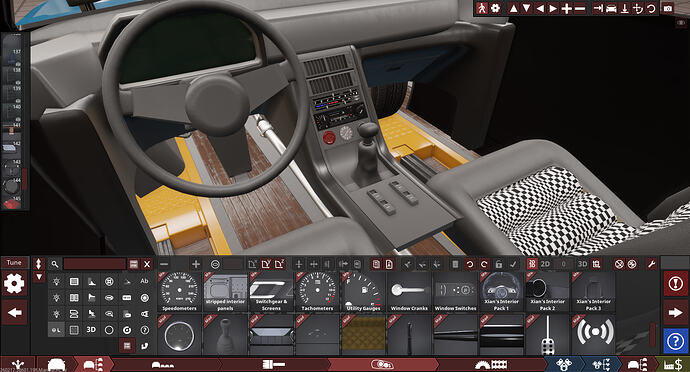Open help with the blue question button
This screenshot has height=372, width=690.
(x=675, y=341)
